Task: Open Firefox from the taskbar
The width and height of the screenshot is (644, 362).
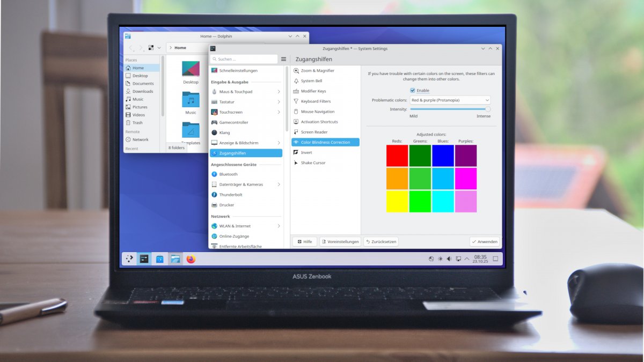Action: (191, 259)
